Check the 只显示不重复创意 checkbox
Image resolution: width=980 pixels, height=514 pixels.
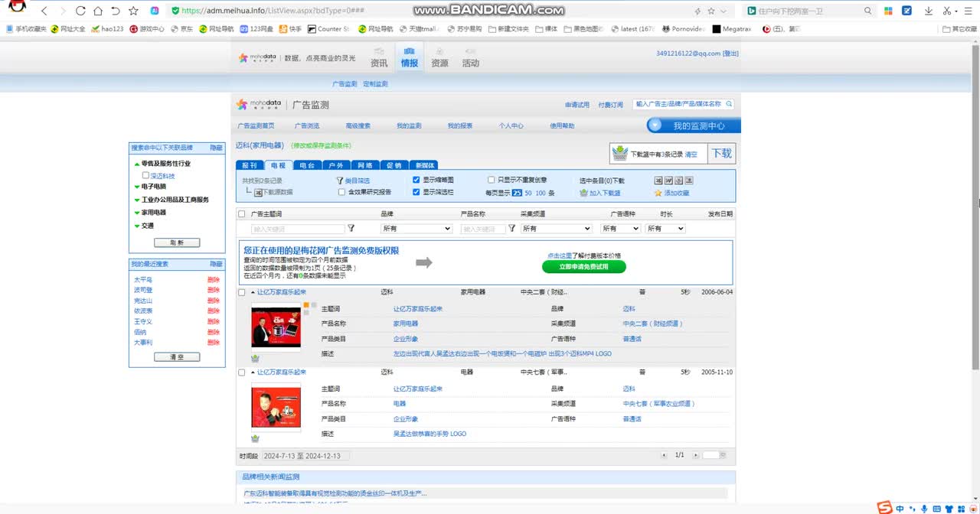pyautogui.click(x=491, y=181)
